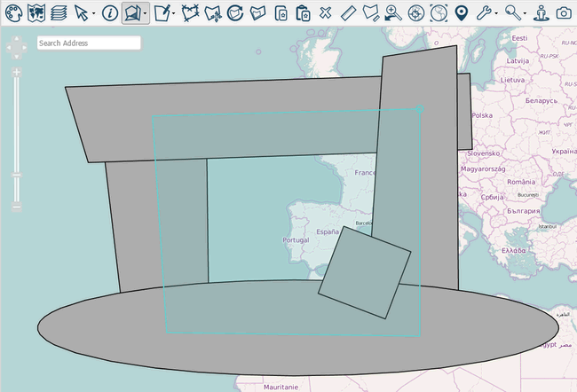
Task: Click the zoom in plus button
Action: pyautogui.click(x=16, y=72)
